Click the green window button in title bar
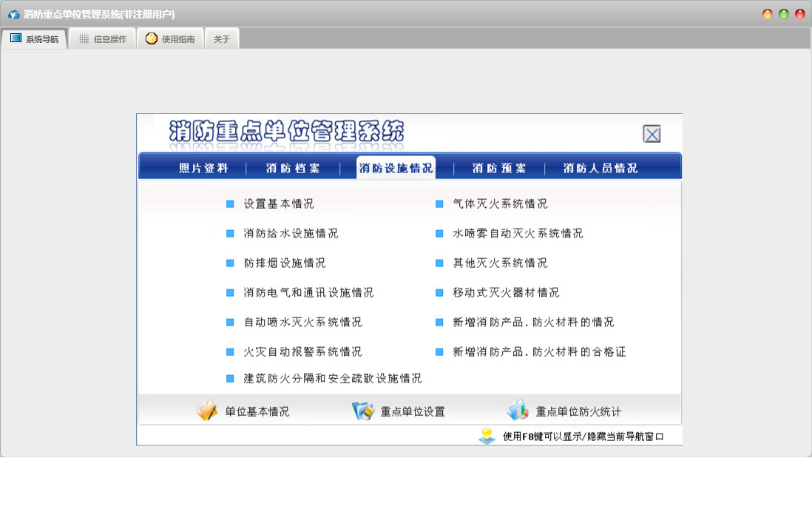 point(783,14)
